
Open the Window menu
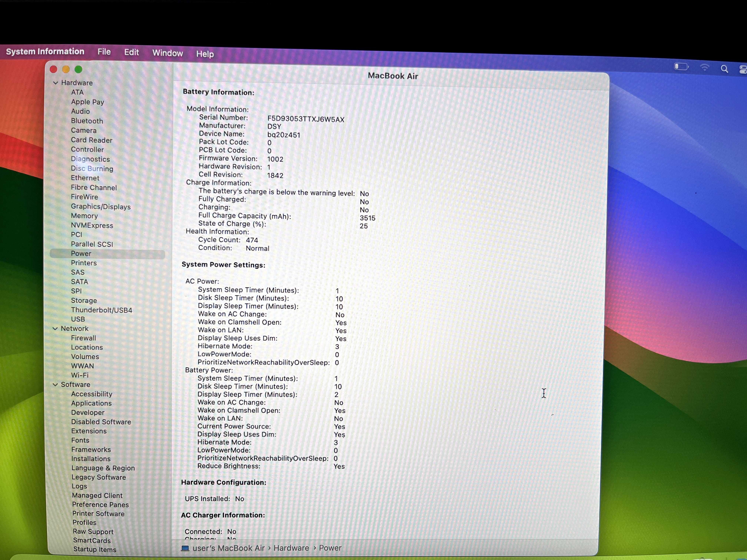tap(167, 53)
